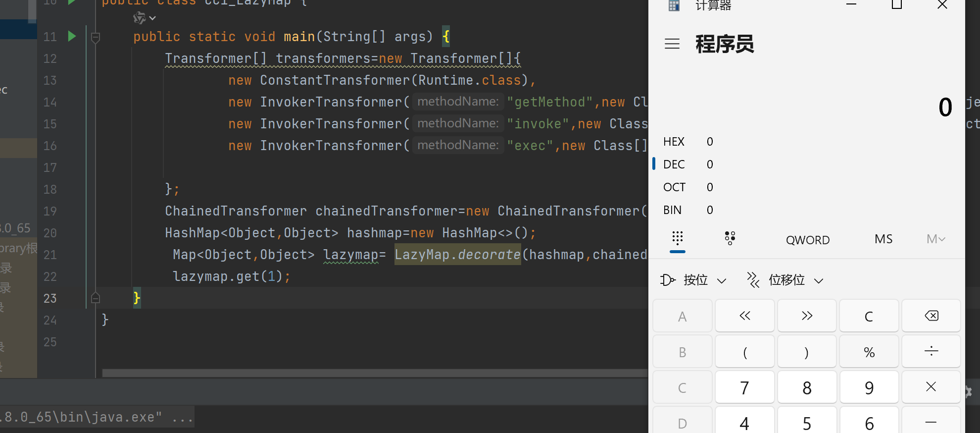Click the modulo % calculator key
Image resolution: width=980 pixels, height=433 pixels.
(869, 352)
